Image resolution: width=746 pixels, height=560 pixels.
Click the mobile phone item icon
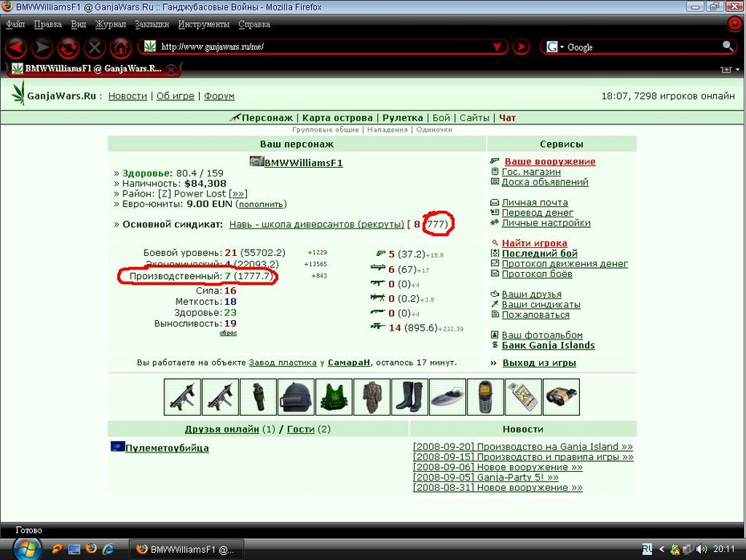click(x=485, y=397)
